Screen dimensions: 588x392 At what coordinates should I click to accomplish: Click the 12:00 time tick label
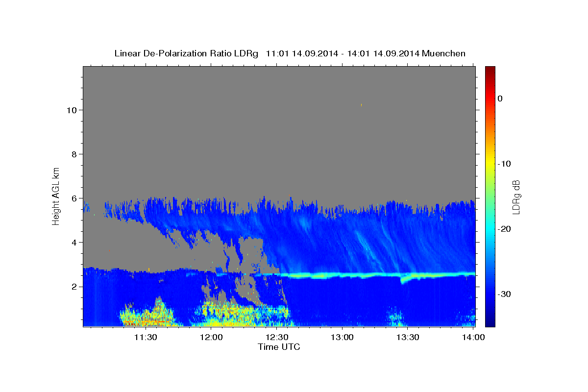[x=212, y=337]
